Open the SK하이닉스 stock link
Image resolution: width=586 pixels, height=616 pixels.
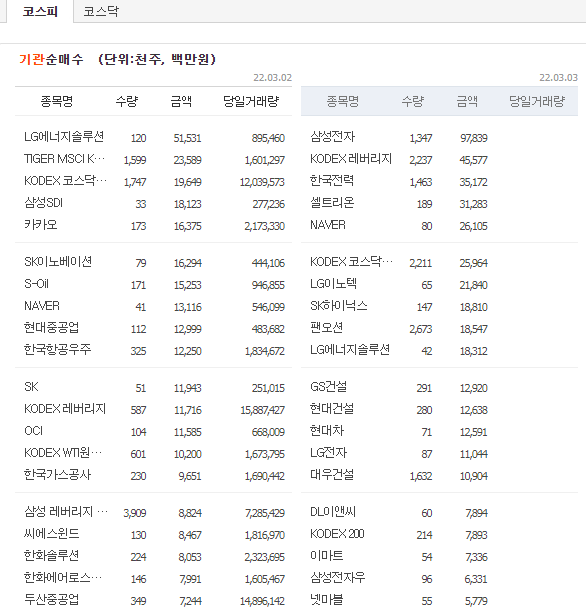(x=339, y=306)
